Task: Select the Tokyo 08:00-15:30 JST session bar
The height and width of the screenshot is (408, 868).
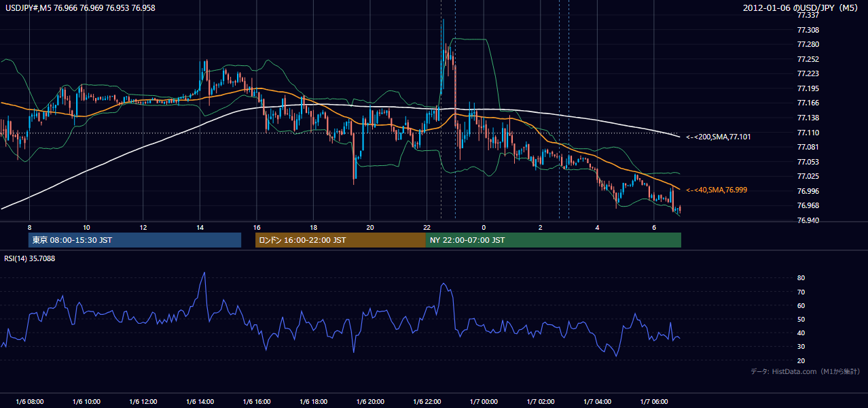Action: (x=134, y=240)
